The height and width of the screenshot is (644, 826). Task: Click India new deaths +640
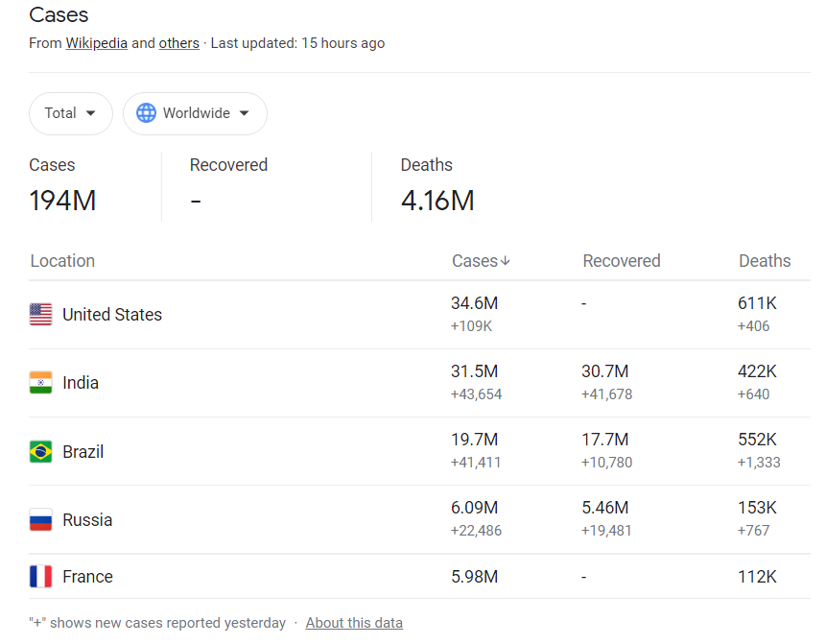(753, 394)
